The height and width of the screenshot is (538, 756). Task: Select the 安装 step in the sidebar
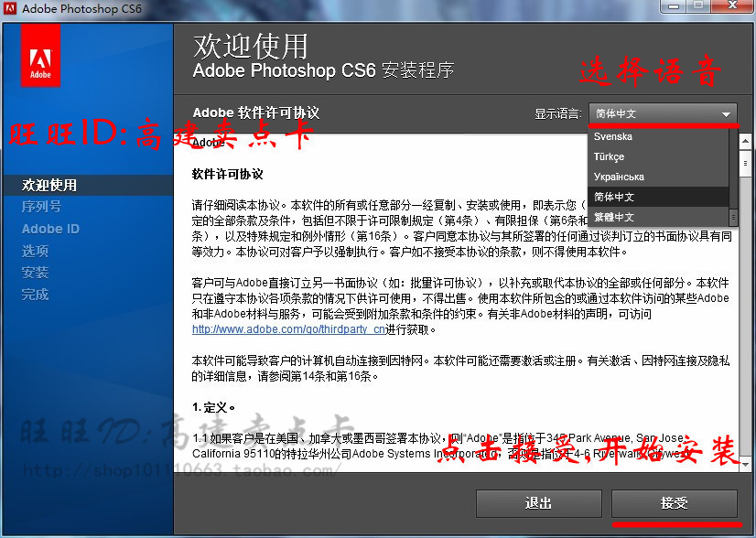(35, 273)
